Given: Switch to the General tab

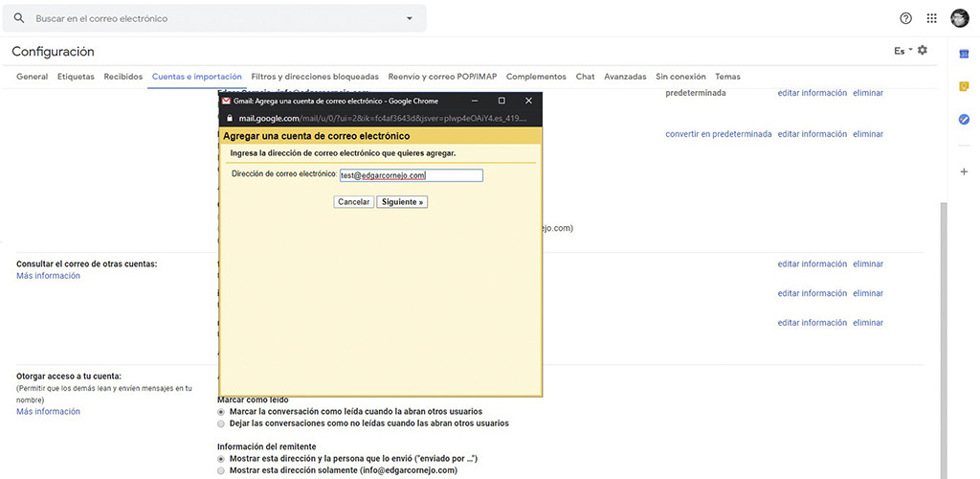Looking at the screenshot, I should [32, 77].
